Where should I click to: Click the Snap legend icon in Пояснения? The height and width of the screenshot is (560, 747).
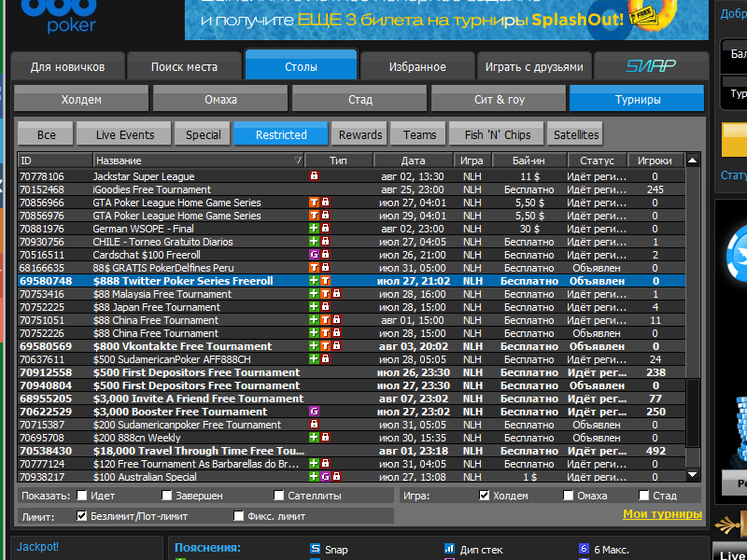click(315, 549)
